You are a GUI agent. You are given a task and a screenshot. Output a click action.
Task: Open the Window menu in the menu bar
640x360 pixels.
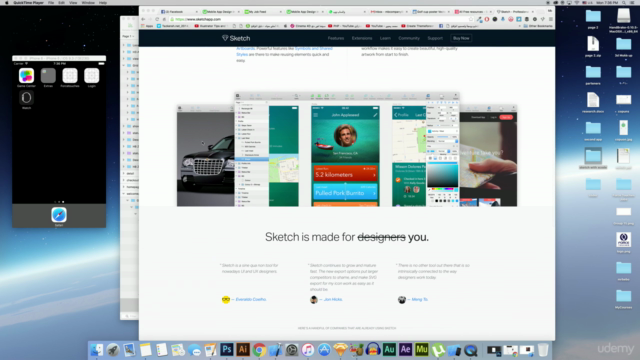click(x=88, y=2)
